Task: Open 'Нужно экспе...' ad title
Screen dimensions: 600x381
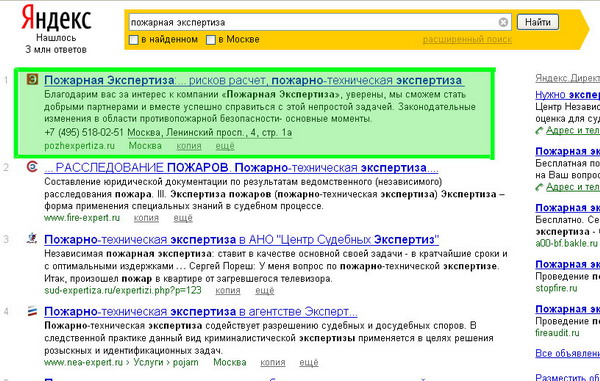Action: tap(567, 94)
